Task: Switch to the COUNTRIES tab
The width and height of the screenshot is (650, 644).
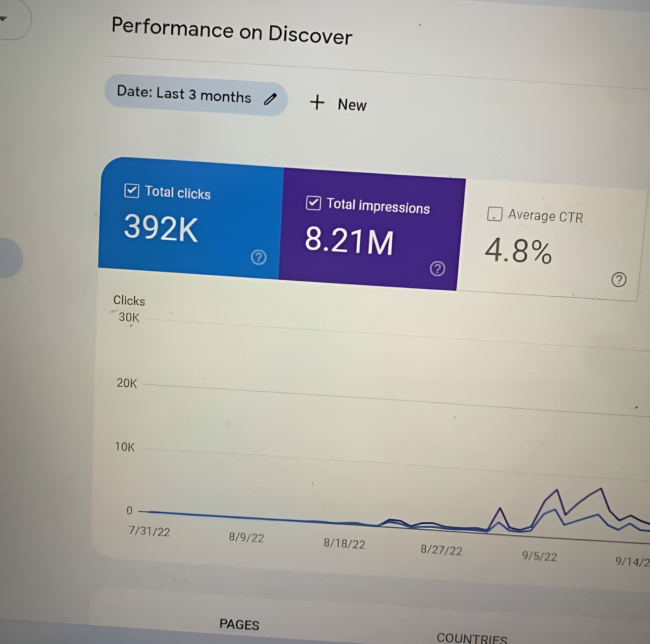Action: pos(472,638)
